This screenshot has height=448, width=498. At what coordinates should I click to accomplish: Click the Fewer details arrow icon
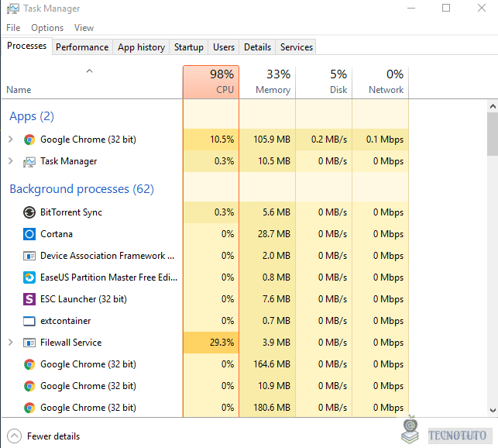click(14, 436)
